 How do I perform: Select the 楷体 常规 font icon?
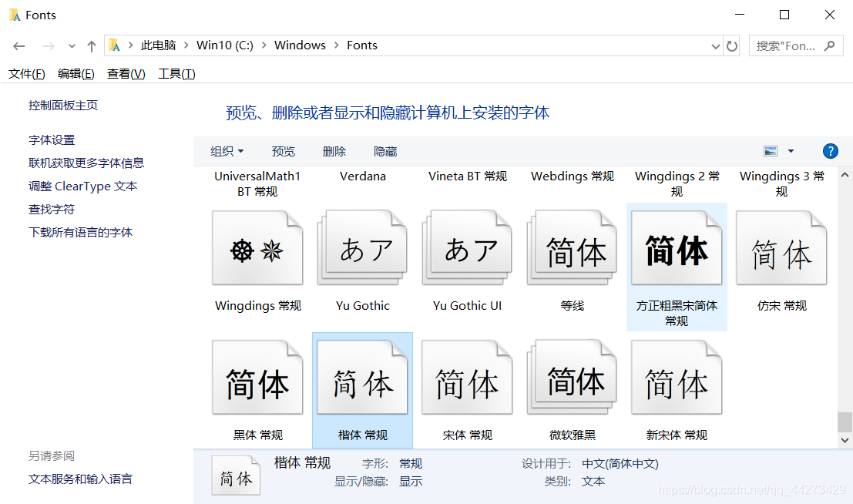362,378
